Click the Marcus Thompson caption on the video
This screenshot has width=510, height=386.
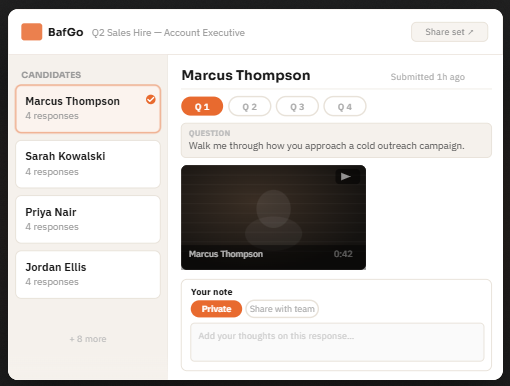pyautogui.click(x=226, y=254)
